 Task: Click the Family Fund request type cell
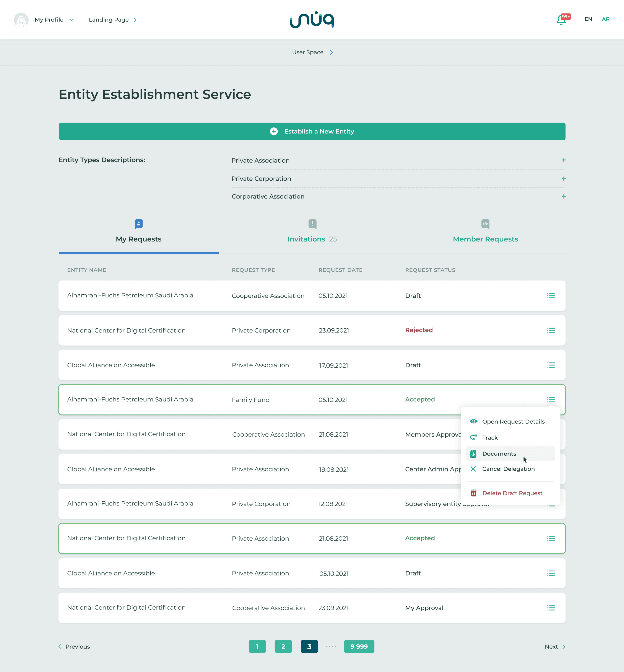250,400
